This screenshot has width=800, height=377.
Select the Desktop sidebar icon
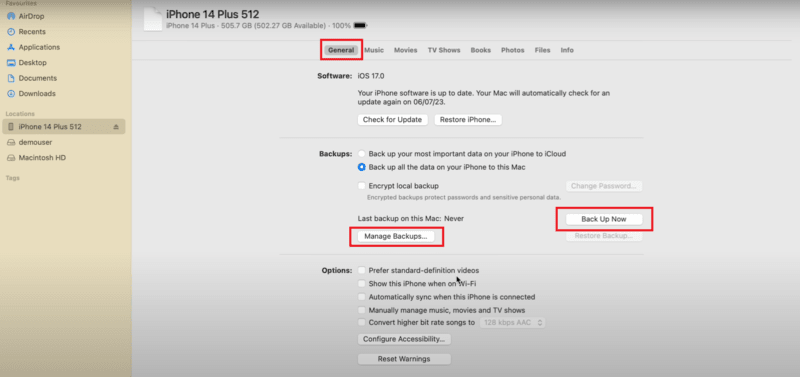pos(11,63)
